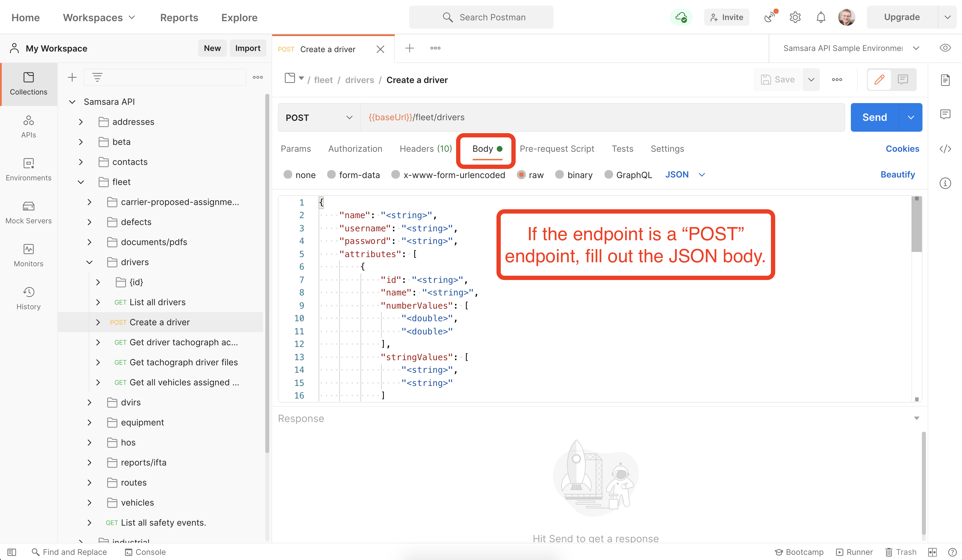Click the environment quick look eye icon
The height and width of the screenshot is (560, 962).
[x=945, y=48]
